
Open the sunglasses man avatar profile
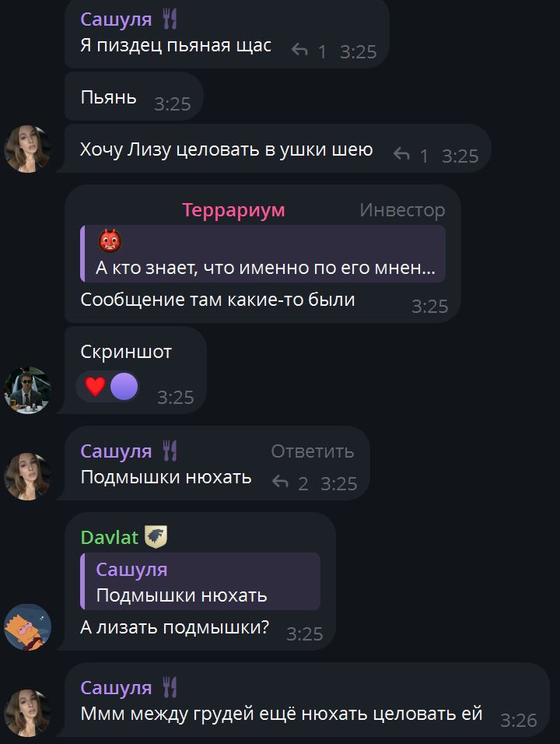(27, 390)
